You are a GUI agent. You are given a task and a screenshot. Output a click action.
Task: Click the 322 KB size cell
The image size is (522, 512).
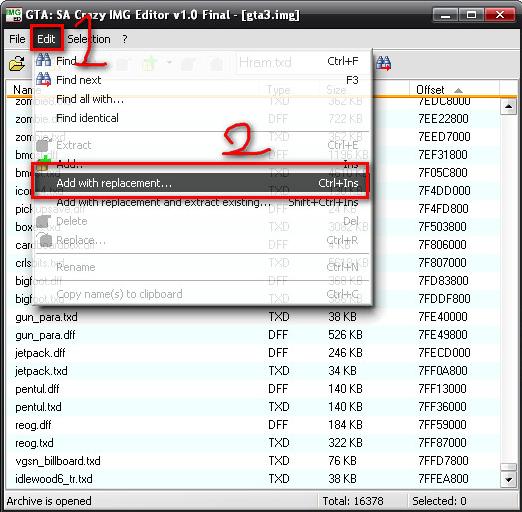pyautogui.click(x=345, y=443)
